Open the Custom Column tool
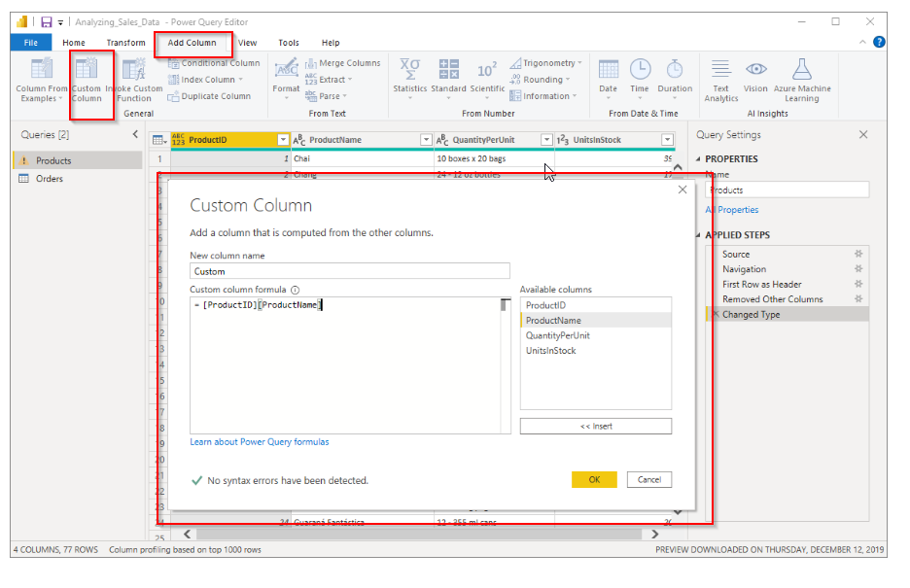Screen dimensions: 910x588 (87, 80)
